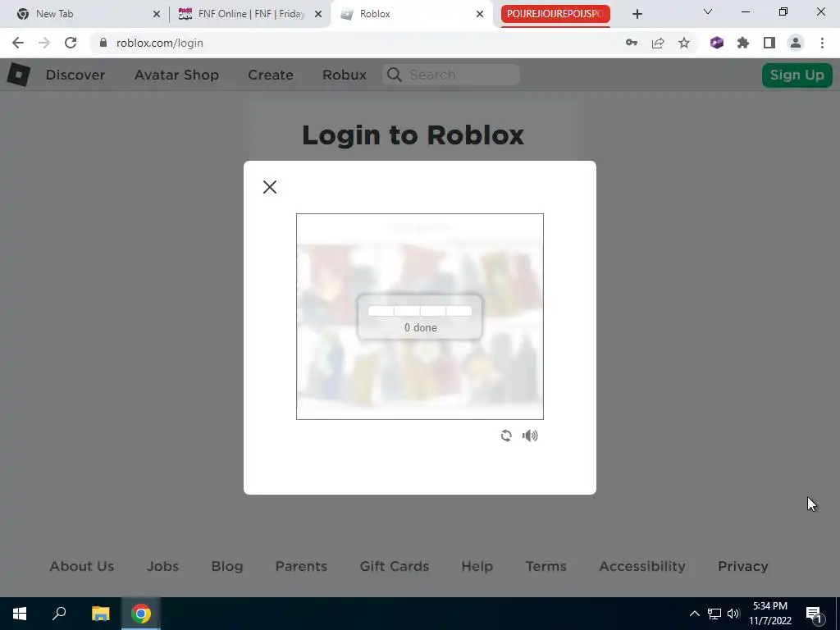The image size is (840, 630).
Task: Click the Roblox logo in the navbar
Action: coord(18,75)
